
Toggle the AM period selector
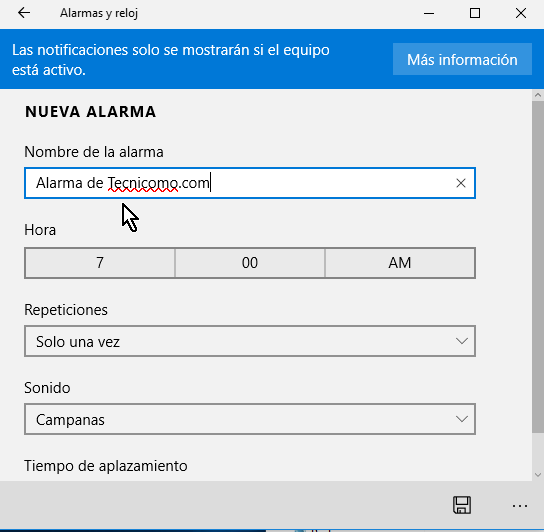coord(400,263)
